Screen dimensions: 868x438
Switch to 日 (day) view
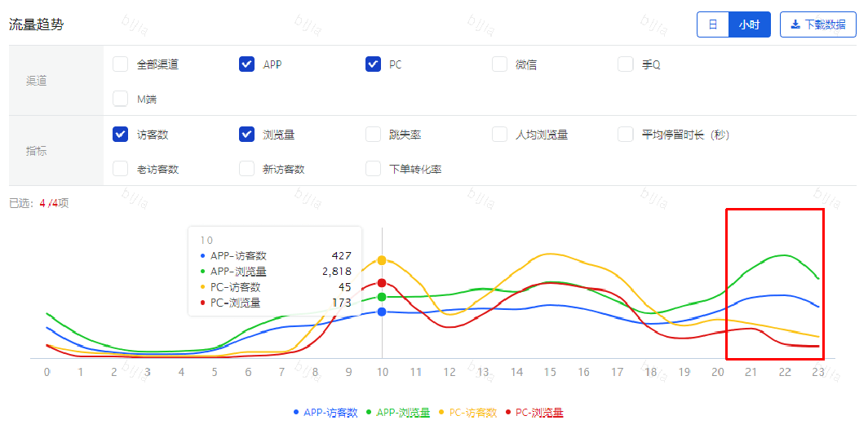click(713, 25)
